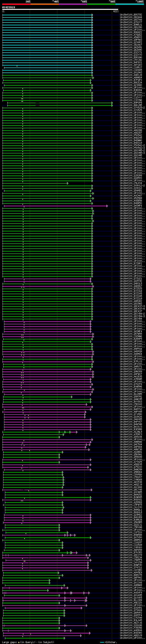146x644 pixels.
Task: Select hit label UniRef100_B7FQF0
Action: coord(131,80)
